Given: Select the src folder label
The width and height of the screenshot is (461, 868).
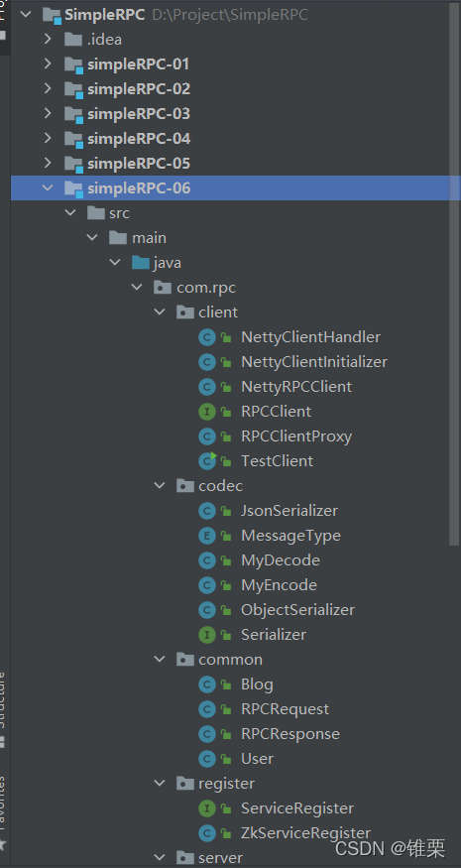Looking at the screenshot, I should point(120,213).
